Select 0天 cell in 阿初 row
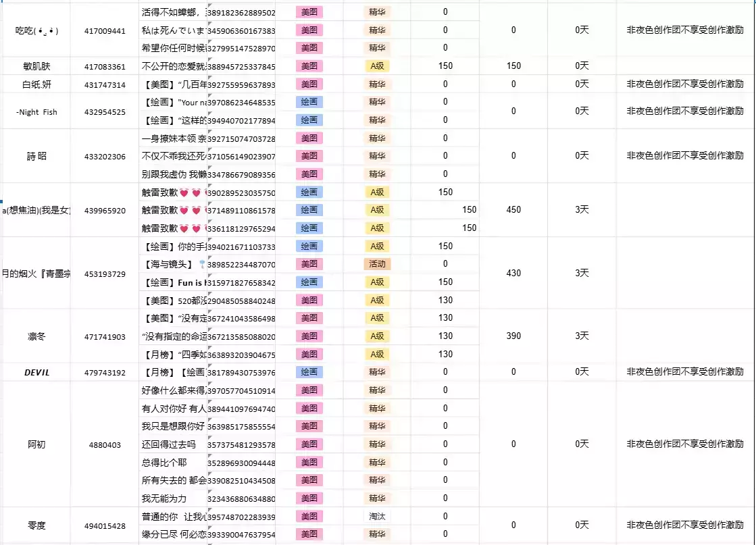The image size is (756, 545). [x=582, y=444]
